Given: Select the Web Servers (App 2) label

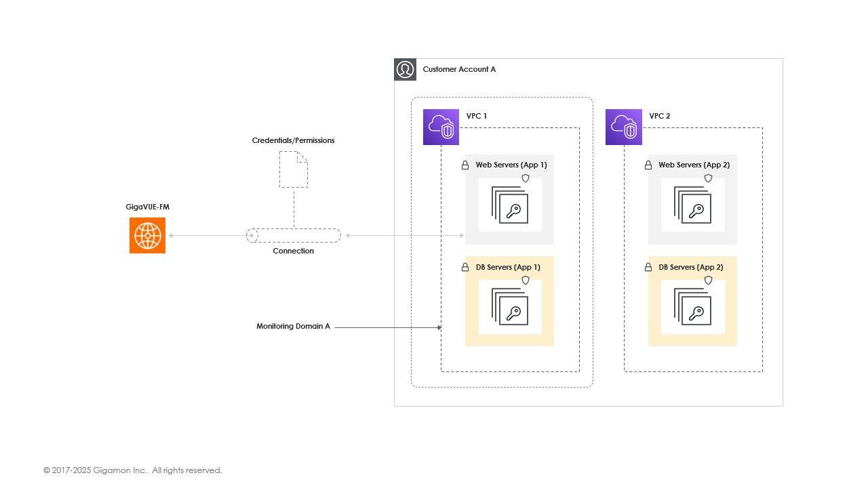Looking at the screenshot, I should [x=694, y=165].
